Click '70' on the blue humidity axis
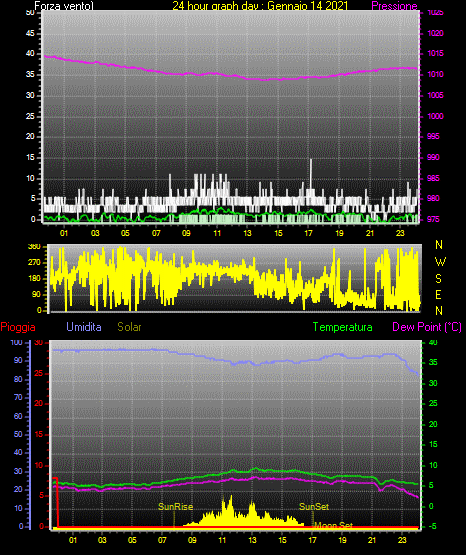This screenshot has width=466, height=555. [x=18, y=397]
